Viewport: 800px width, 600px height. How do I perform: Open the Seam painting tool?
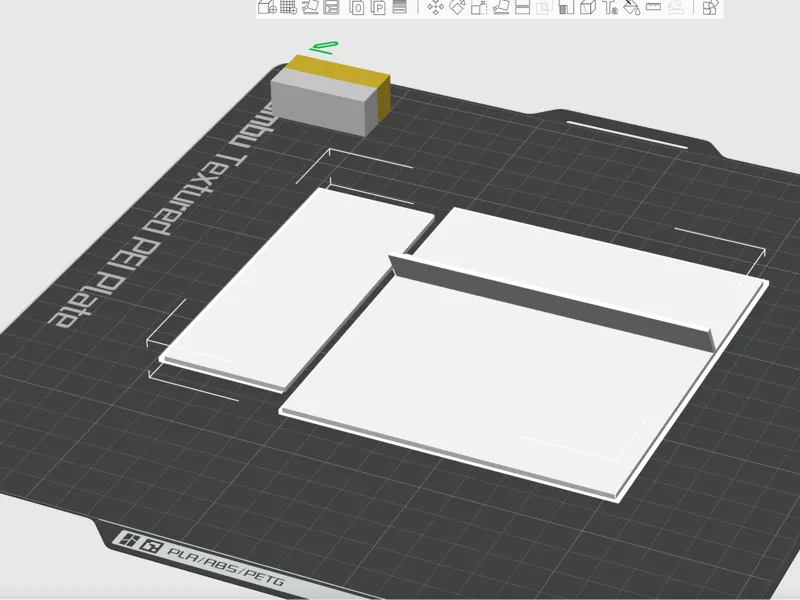[588, 7]
